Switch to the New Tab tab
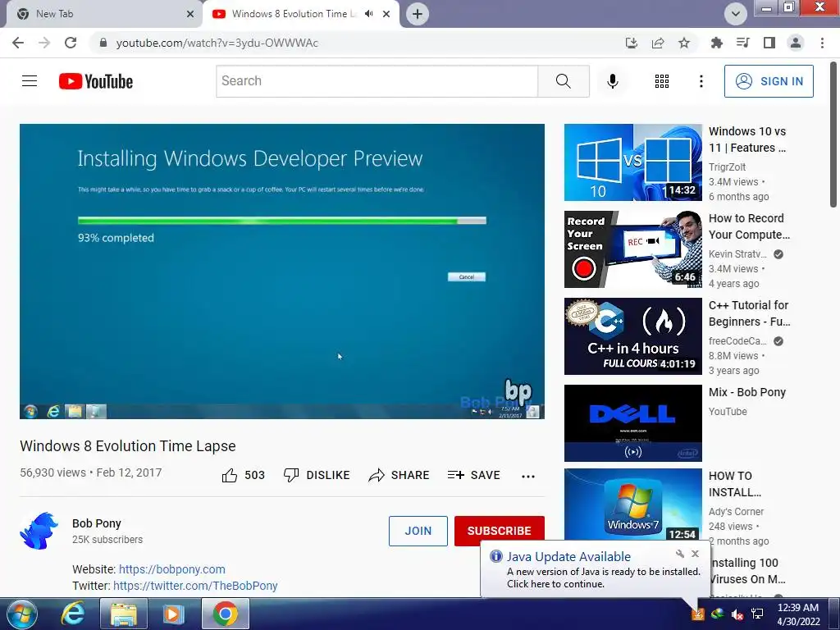 point(102,14)
